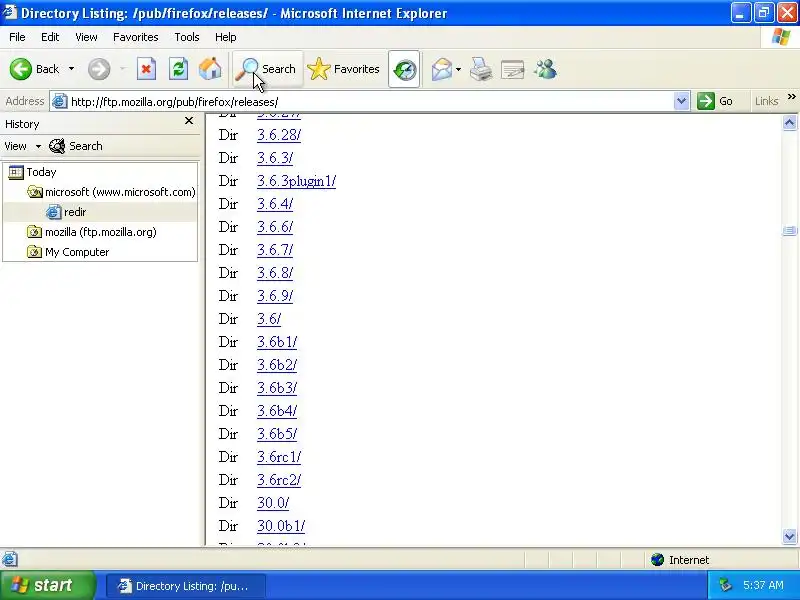Expand My Computer history folder
This screenshot has width=800, height=600.
[68, 252]
